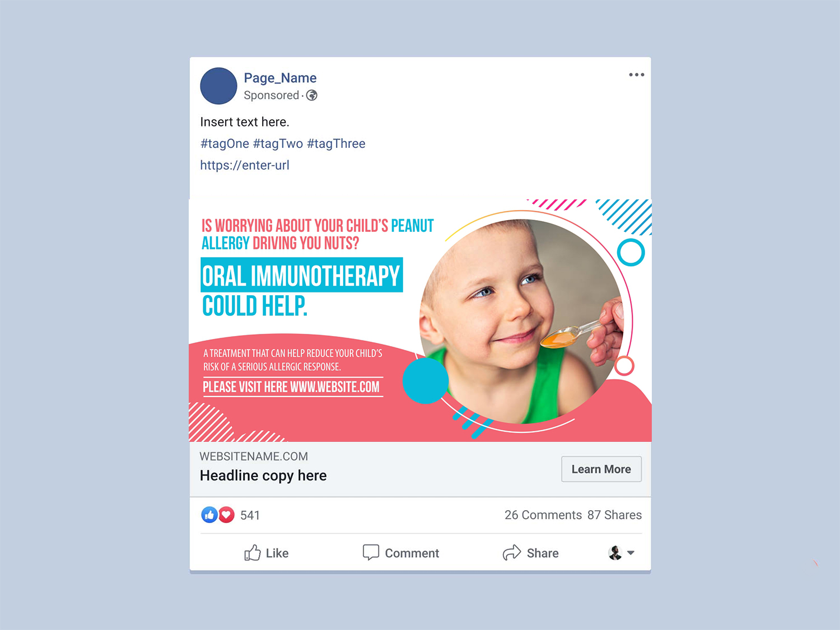
Task: View the 26 Comments
Action: click(543, 515)
